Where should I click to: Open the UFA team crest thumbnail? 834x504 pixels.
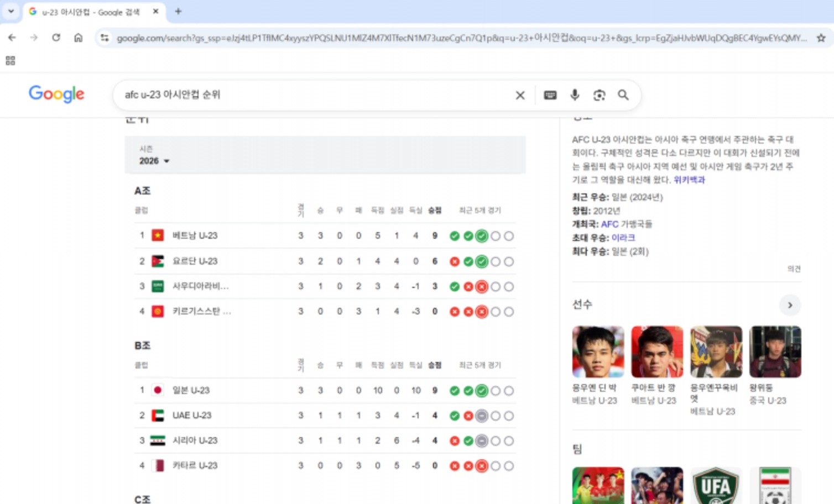pyautogui.click(x=716, y=486)
